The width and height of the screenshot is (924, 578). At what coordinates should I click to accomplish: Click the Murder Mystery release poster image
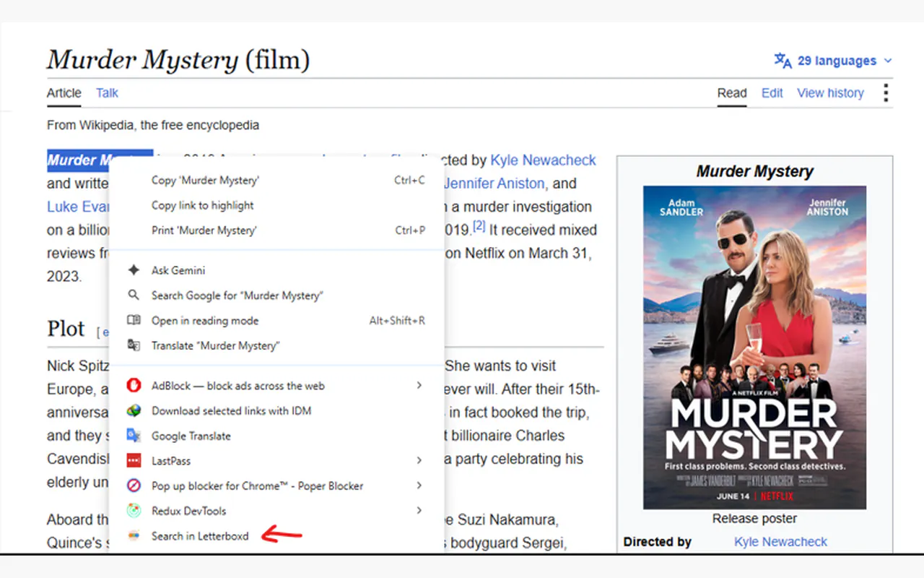[x=754, y=348]
